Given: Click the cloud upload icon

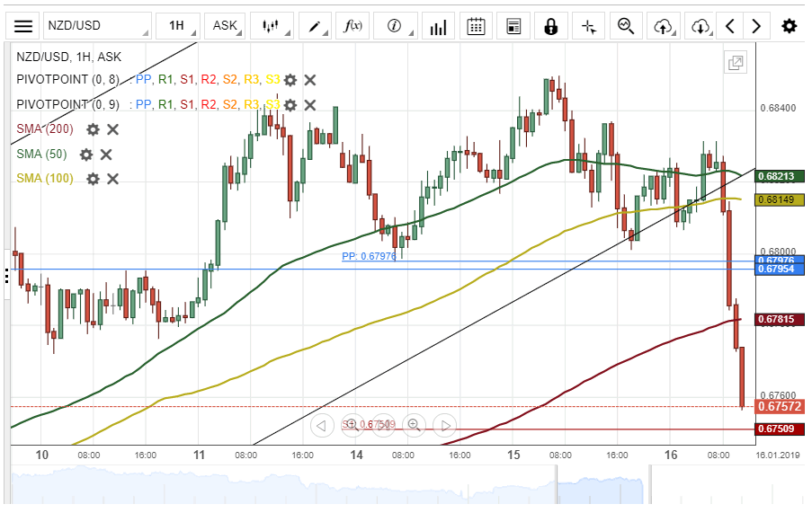Looking at the screenshot, I should [664, 26].
